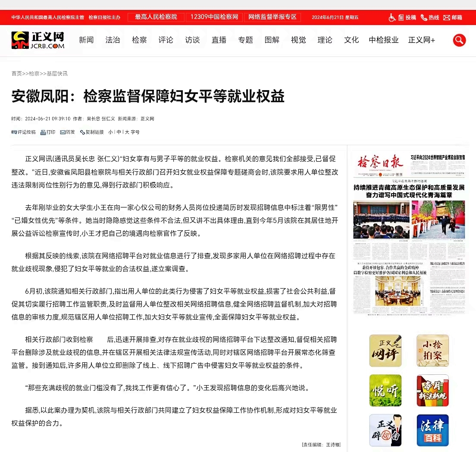
Task: Click the red search magnifier icon
Action: [x=459, y=40]
